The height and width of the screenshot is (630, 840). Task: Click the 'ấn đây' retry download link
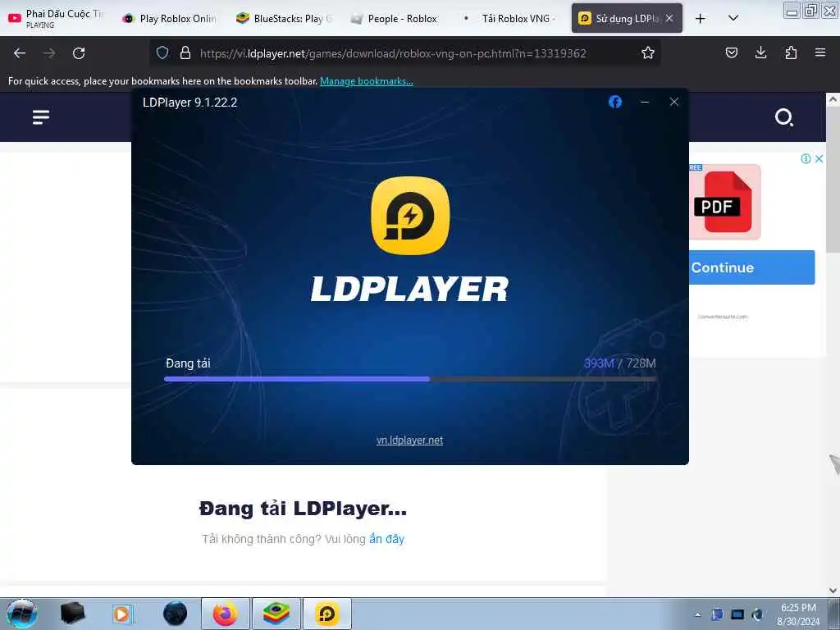(x=387, y=539)
